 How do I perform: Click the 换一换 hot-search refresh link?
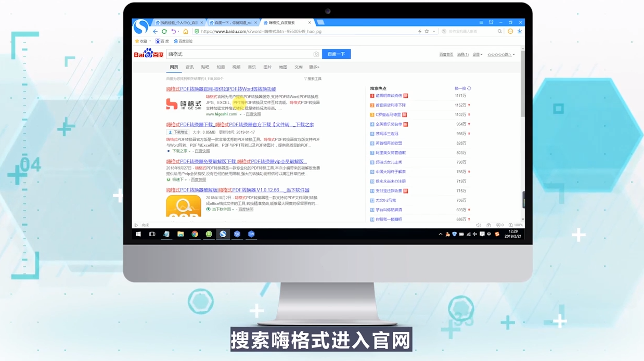point(460,88)
